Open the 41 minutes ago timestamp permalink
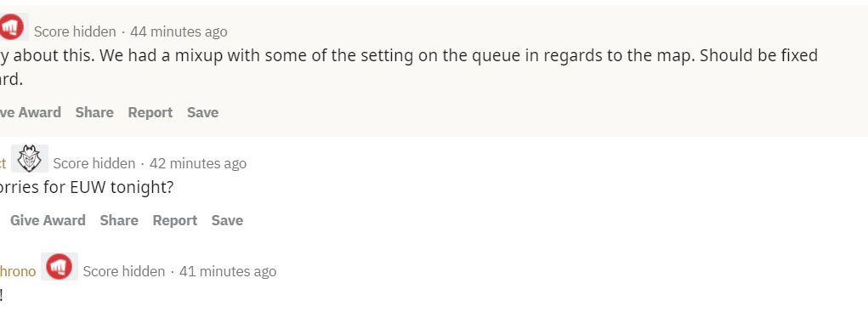The image size is (868, 312). tap(228, 271)
